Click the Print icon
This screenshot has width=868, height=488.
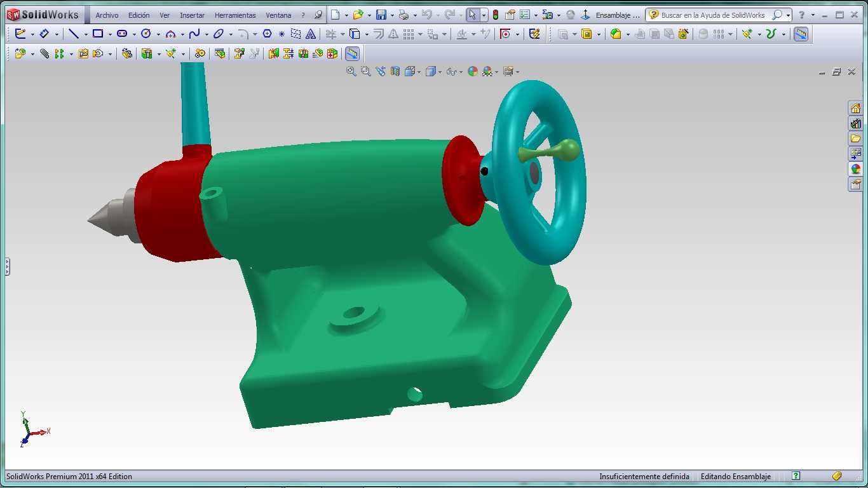point(403,15)
